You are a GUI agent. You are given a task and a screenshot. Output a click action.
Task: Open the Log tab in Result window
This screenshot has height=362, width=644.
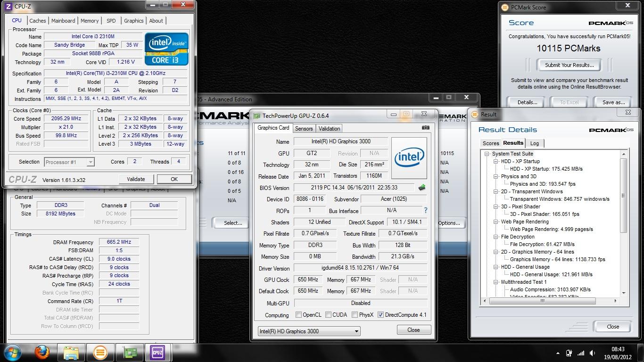535,143
